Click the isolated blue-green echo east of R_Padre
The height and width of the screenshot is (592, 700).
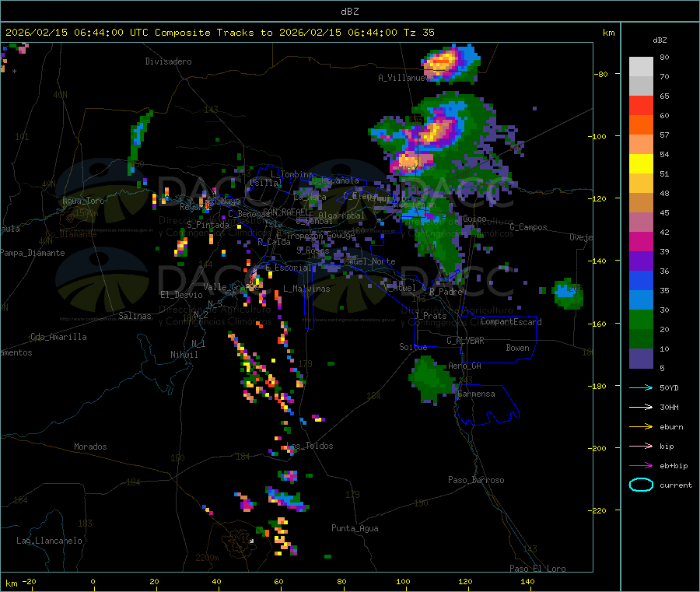coord(568,293)
